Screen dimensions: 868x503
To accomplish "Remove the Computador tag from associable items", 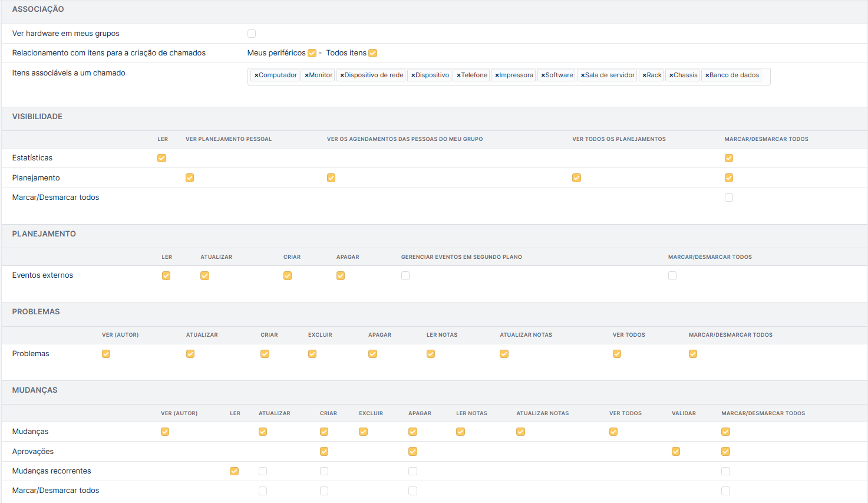I will pos(256,75).
